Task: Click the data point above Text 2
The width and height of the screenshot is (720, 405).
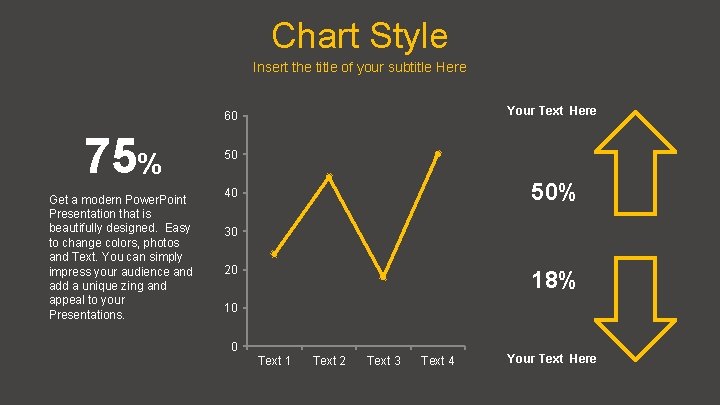Action: [329, 177]
